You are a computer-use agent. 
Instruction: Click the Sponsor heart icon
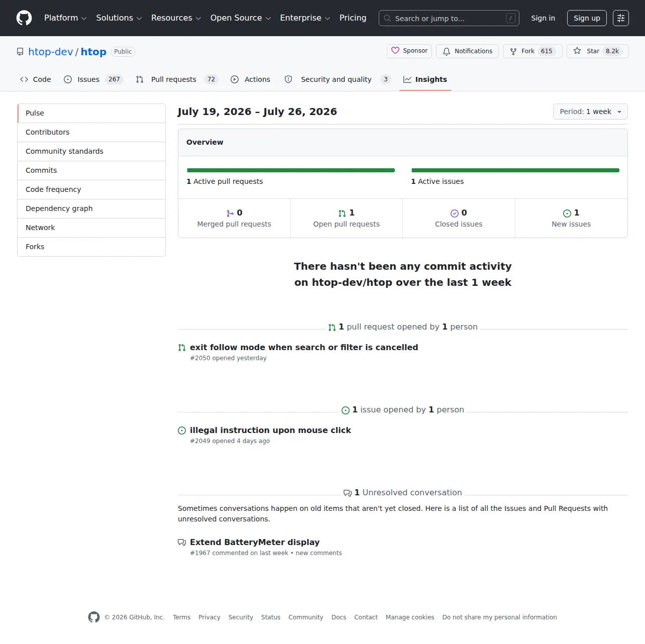pos(395,51)
